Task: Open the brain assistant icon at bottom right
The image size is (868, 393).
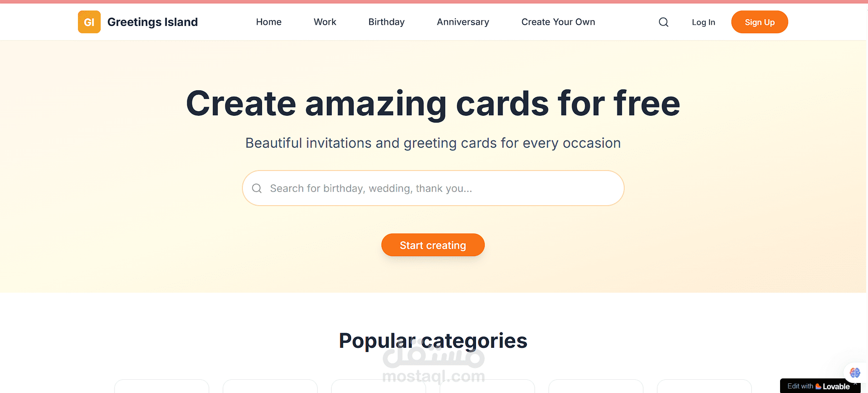Action: [855, 372]
